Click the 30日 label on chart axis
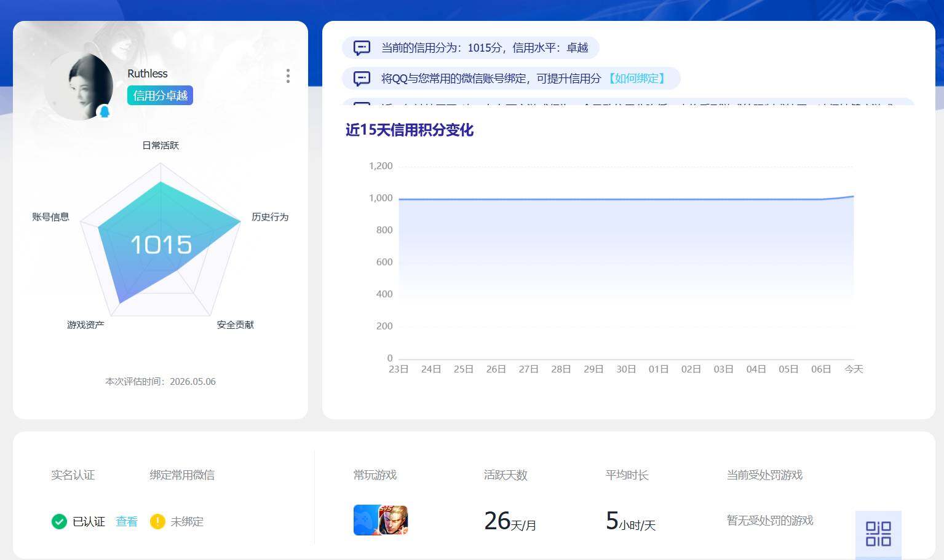The image size is (944, 560). tap(626, 369)
